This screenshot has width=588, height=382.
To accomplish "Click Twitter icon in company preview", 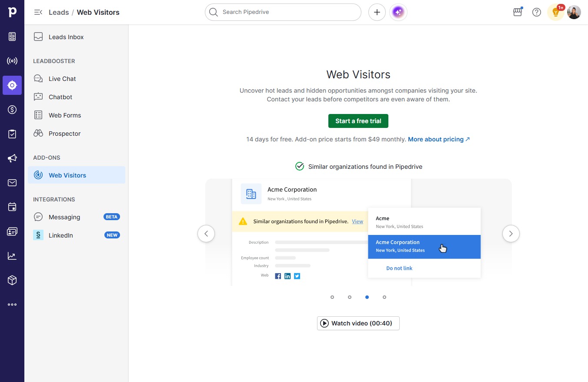I will coord(297,276).
